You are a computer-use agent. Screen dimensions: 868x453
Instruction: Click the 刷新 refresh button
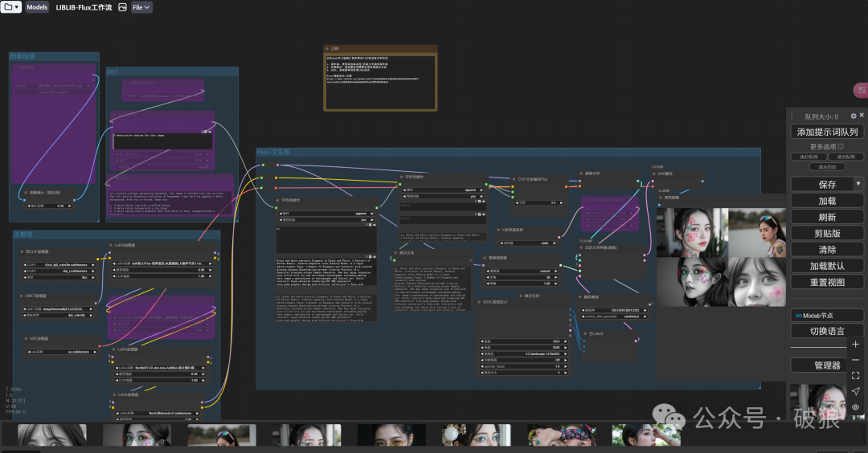(827, 217)
